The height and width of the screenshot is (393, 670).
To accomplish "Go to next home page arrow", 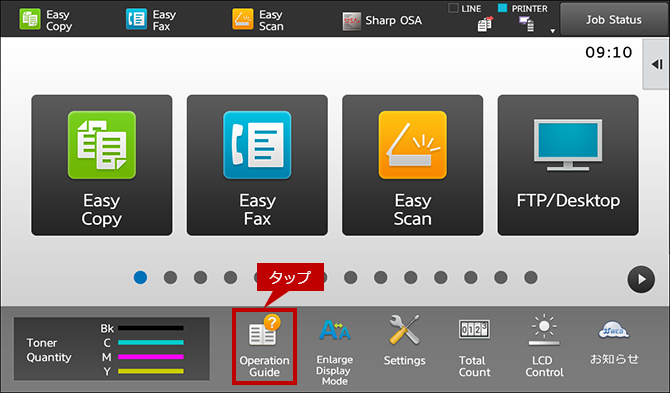I will [x=641, y=279].
